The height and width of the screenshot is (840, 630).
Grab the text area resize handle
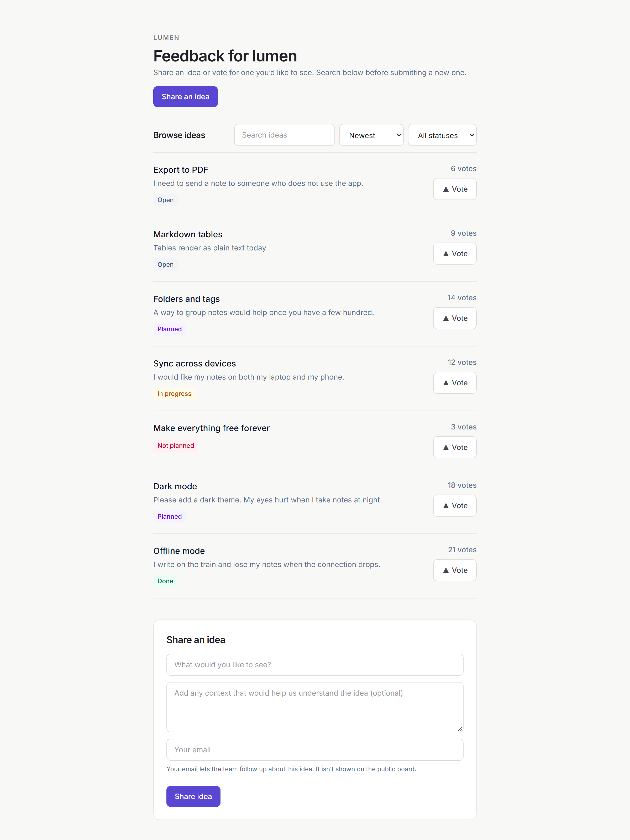[x=460, y=729]
